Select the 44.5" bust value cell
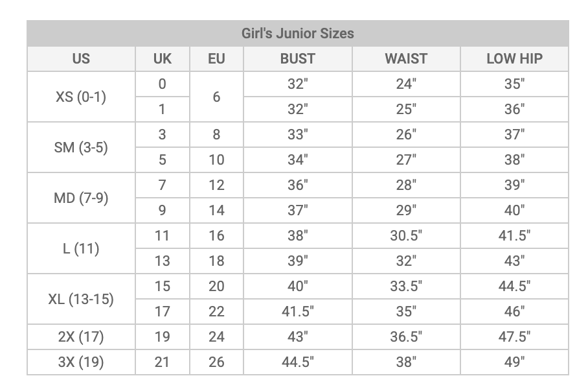The height and width of the screenshot is (389, 588). [x=298, y=362]
